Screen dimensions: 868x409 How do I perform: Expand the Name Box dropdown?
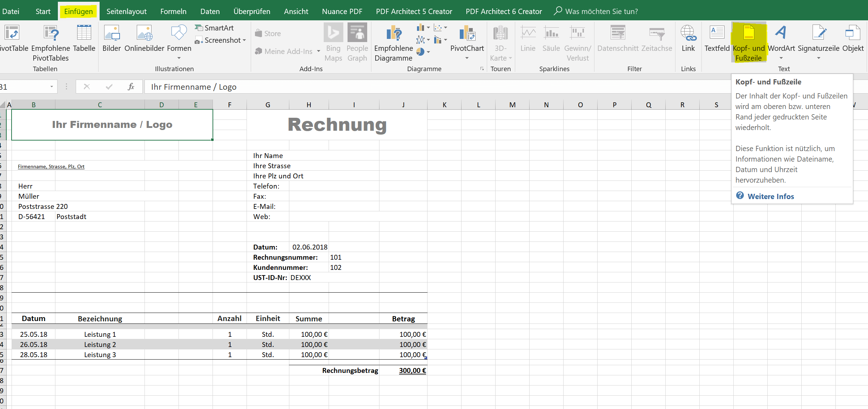point(52,87)
